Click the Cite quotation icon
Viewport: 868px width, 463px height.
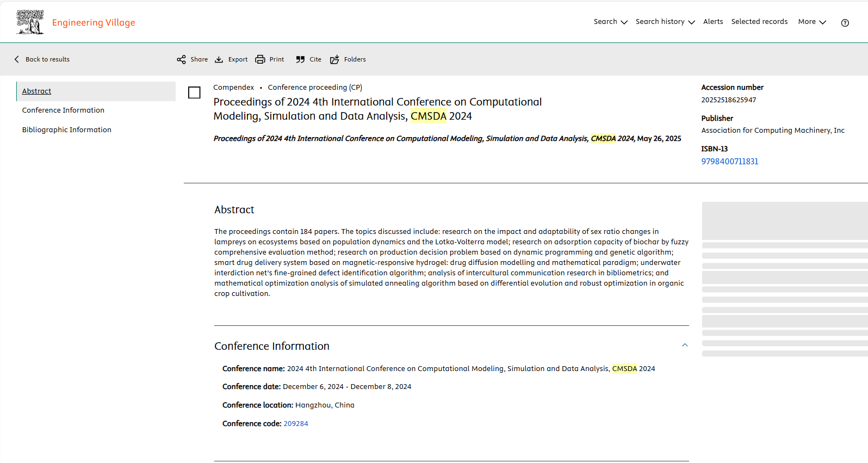pyautogui.click(x=300, y=59)
